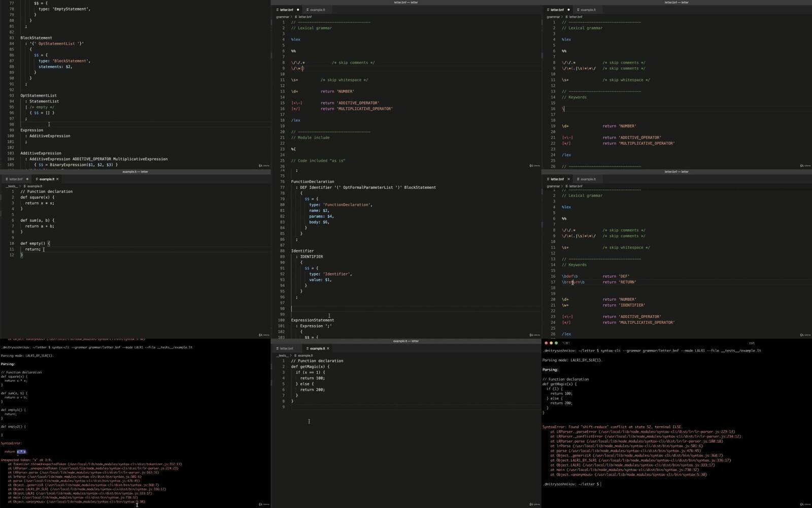
Task: Click the '/* empty */' comment
Action: click(x=42, y=107)
